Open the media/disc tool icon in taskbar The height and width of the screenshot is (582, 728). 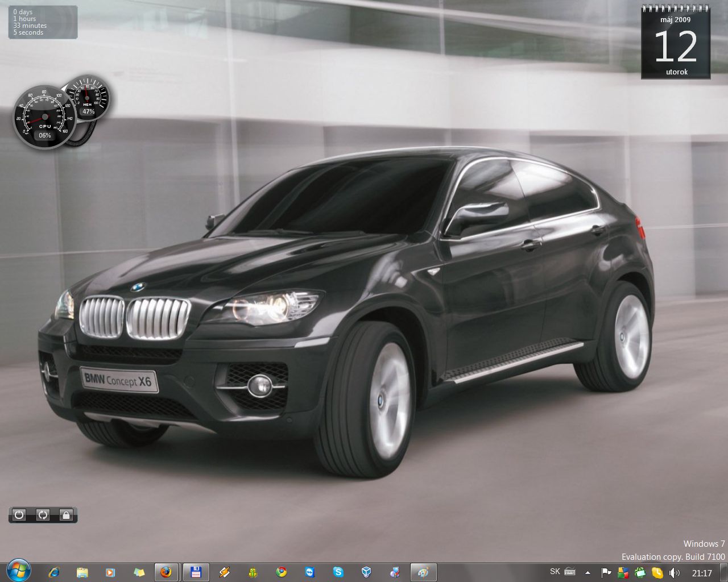pos(395,572)
